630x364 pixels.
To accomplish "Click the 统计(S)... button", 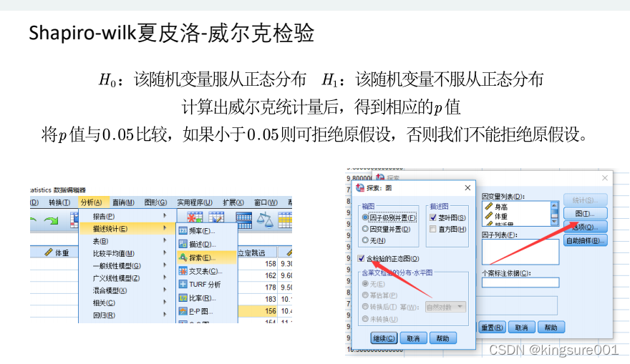I will point(585,200).
